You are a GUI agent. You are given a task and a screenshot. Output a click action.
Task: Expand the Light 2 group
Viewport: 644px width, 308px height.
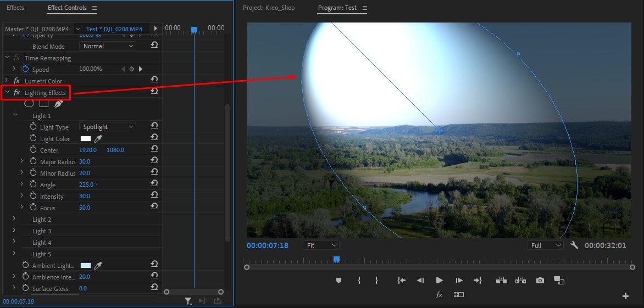(14, 219)
